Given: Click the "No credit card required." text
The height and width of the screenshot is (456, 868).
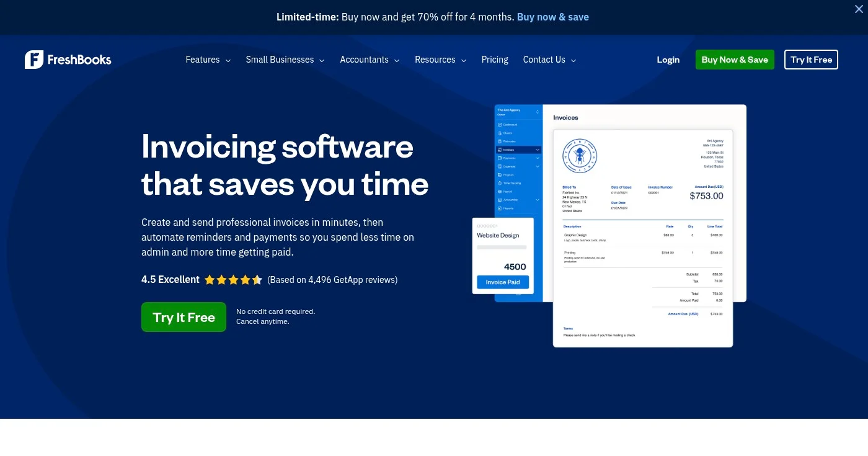Looking at the screenshot, I should 276,311.
